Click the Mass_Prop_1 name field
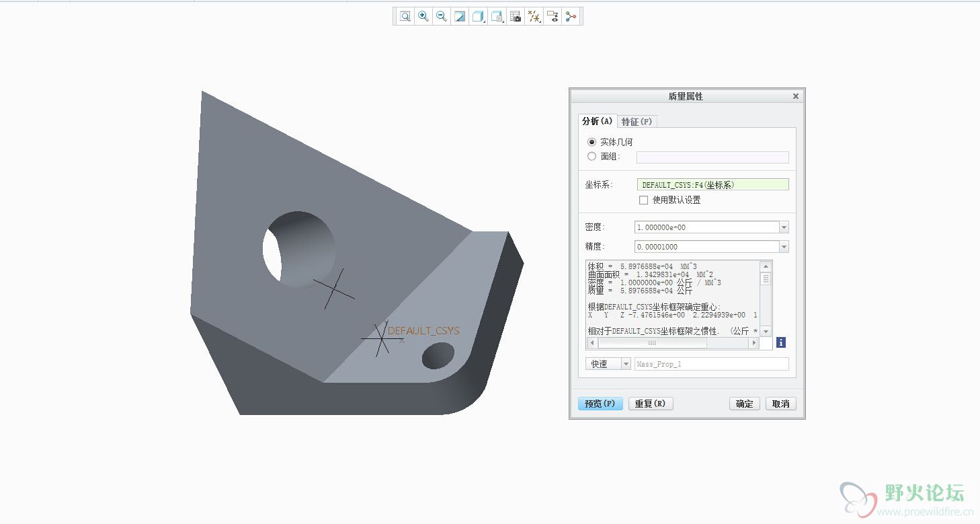This screenshot has width=980, height=524. (x=711, y=364)
